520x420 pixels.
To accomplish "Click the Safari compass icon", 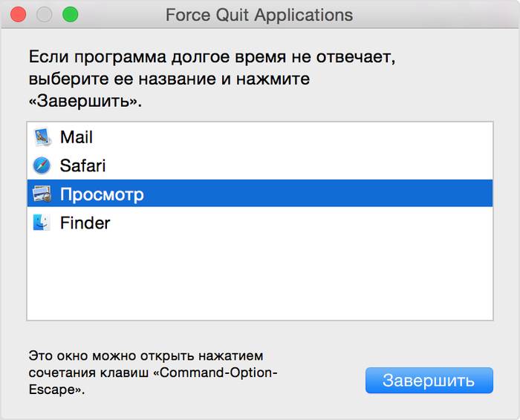I will point(42,165).
